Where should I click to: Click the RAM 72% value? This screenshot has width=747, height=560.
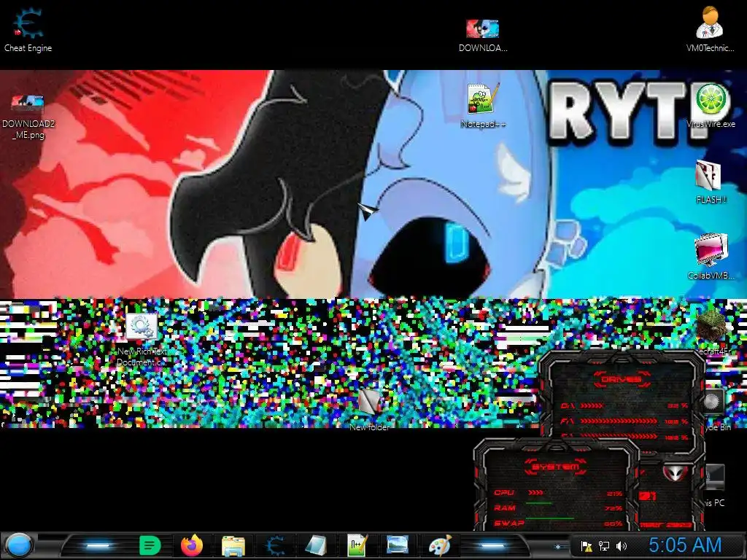click(613, 508)
